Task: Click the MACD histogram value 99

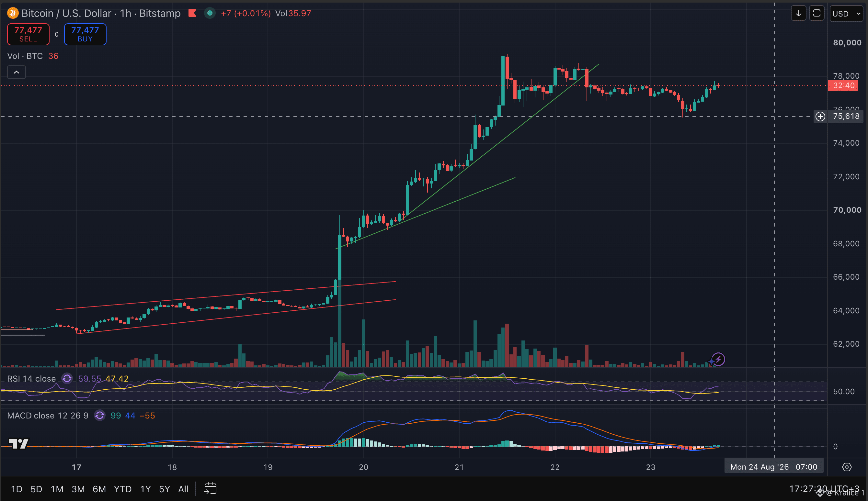Action: click(x=116, y=415)
